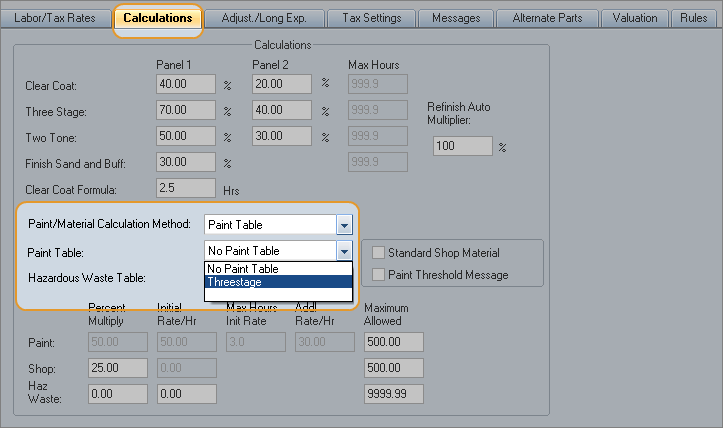
Task: Choose Threestage from the Paint Table list
Action: tap(278, 282)
